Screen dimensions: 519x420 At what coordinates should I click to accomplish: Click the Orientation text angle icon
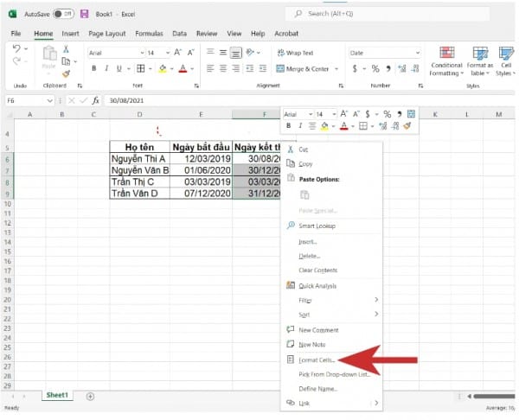250,53
